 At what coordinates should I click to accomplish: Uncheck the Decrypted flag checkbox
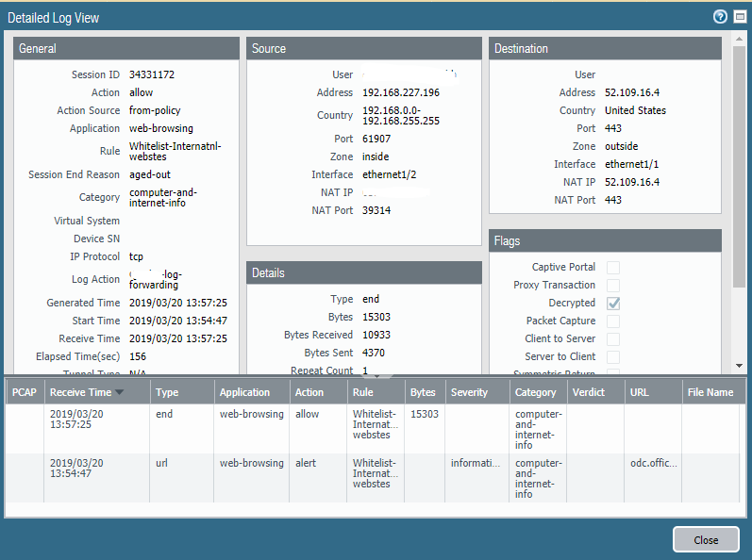[613, 304]
